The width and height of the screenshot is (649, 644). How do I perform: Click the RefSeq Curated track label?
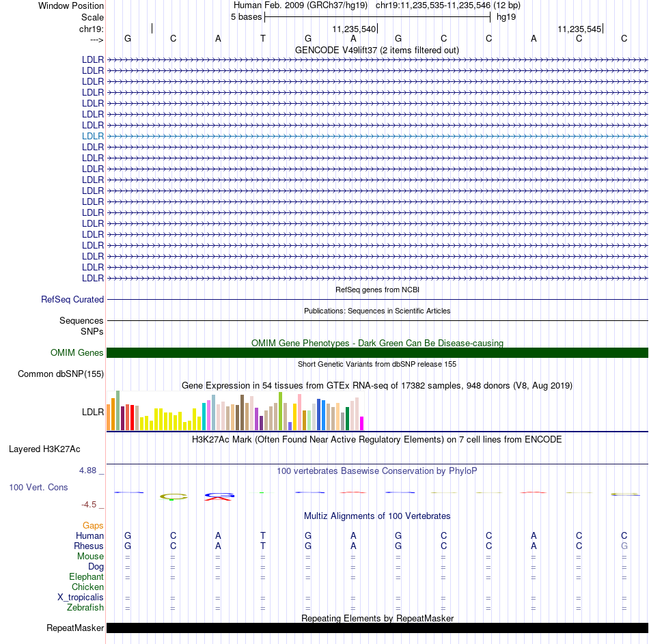72,299
